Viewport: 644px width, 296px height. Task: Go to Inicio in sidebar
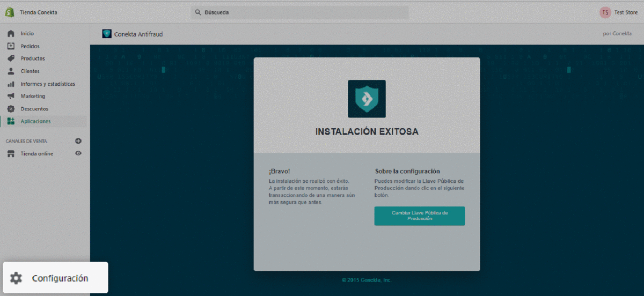tap(27, 33)
